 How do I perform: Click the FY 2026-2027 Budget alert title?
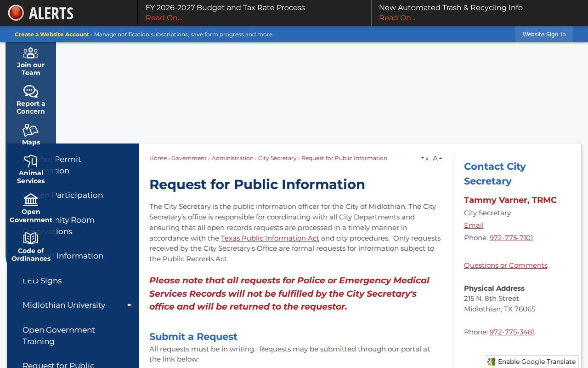pyautogui.click(x=225, y=8)
